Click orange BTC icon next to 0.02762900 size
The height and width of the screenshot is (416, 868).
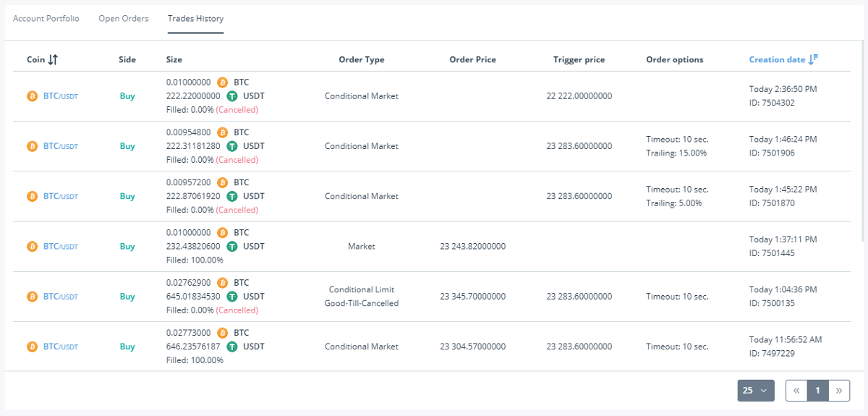click(x=223, y=283)
